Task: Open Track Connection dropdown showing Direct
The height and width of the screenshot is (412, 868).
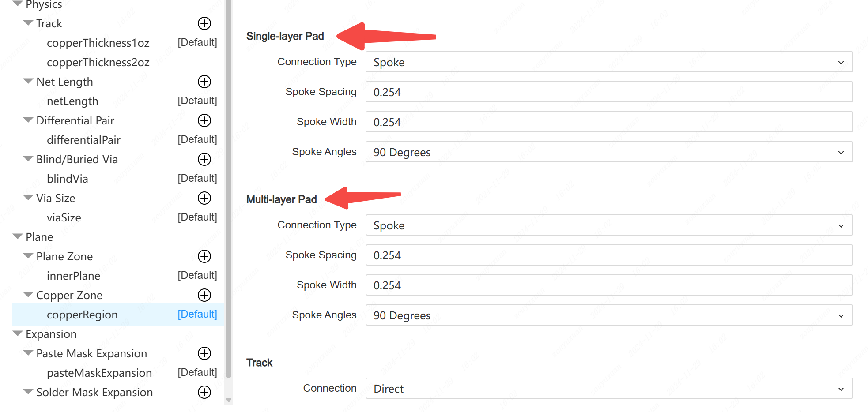Action: tap(608, 389)
